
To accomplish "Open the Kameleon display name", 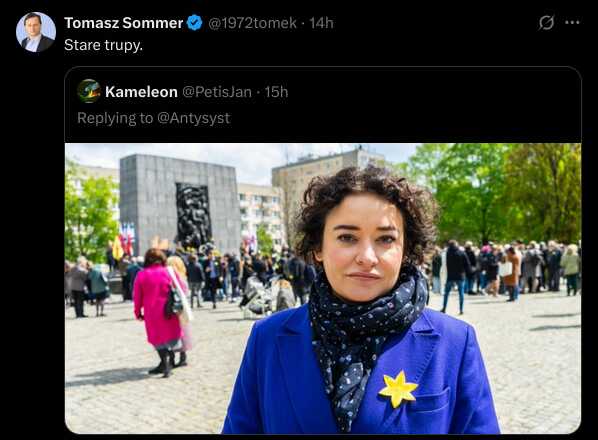I will [141, 92].
